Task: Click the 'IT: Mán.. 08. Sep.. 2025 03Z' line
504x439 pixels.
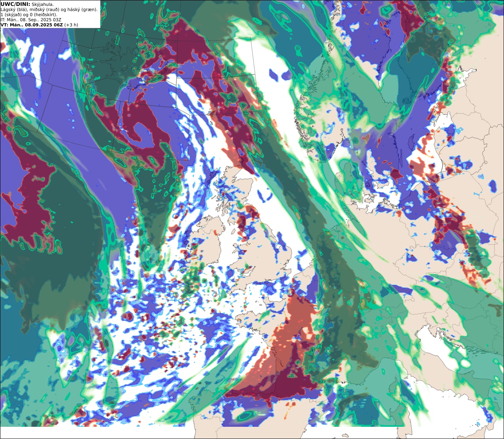Action: click(x=31, y=20)
